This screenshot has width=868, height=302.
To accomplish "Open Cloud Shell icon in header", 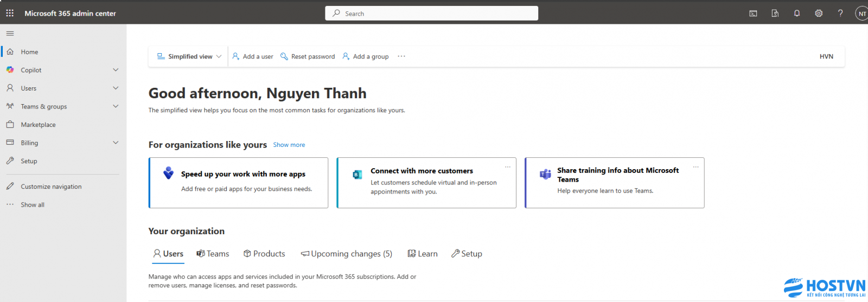I will (753, 14).
